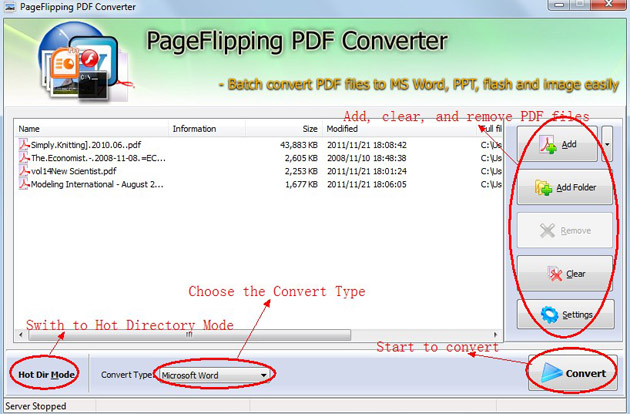
Task: Click the title bar application icon
Action: tap(10, 6)
